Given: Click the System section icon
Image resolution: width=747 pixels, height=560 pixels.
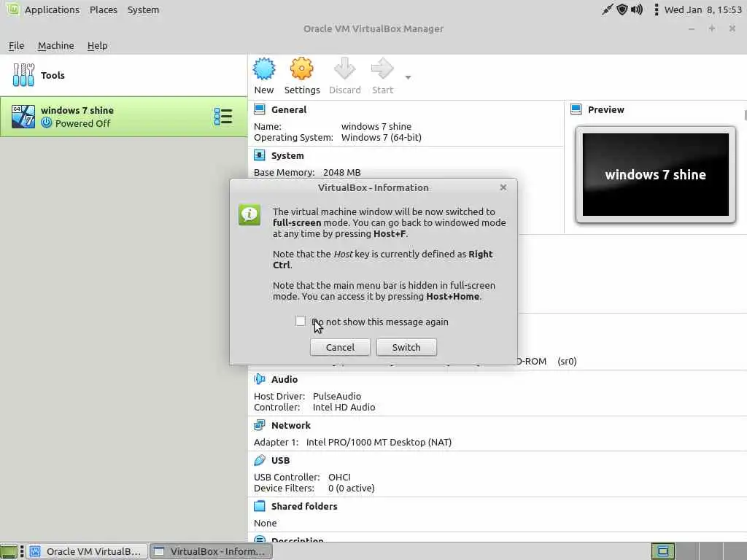Looking at the screenshot, I should point(260,155).
